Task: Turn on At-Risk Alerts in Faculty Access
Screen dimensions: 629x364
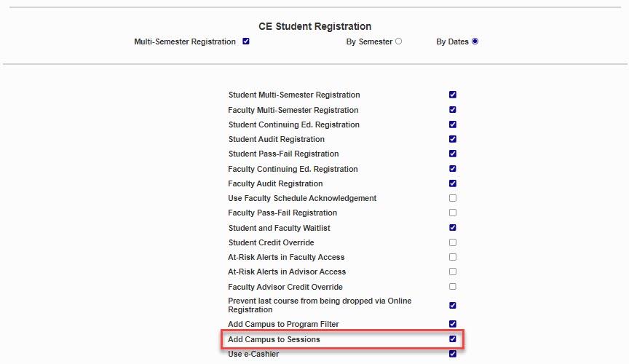Action: coord(453,257)
